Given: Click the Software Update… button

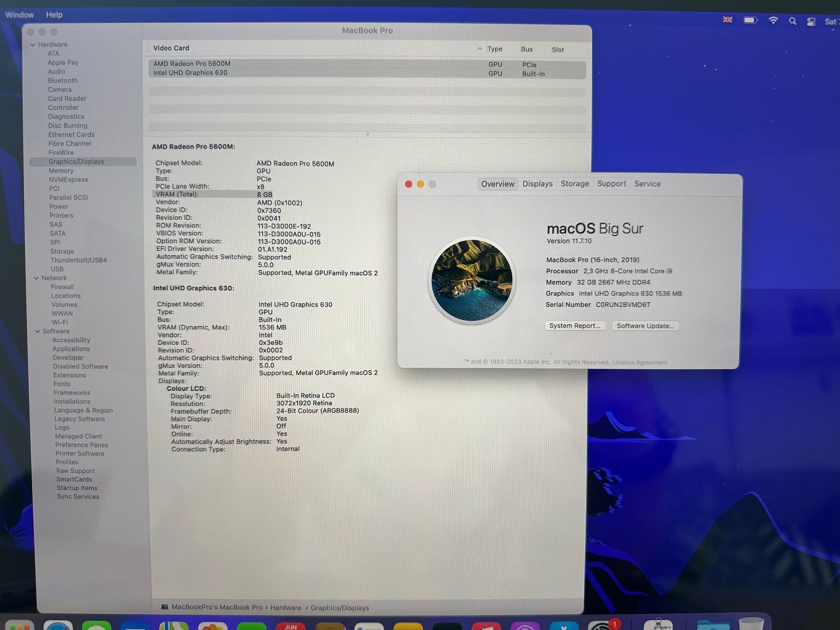Looking at the screenshot, I should (x=645, y=326).
